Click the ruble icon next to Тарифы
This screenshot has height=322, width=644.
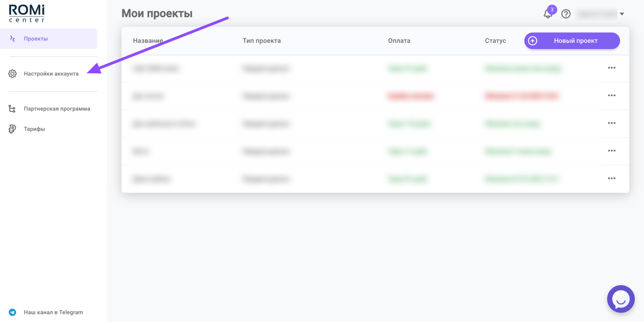[12, 129]
